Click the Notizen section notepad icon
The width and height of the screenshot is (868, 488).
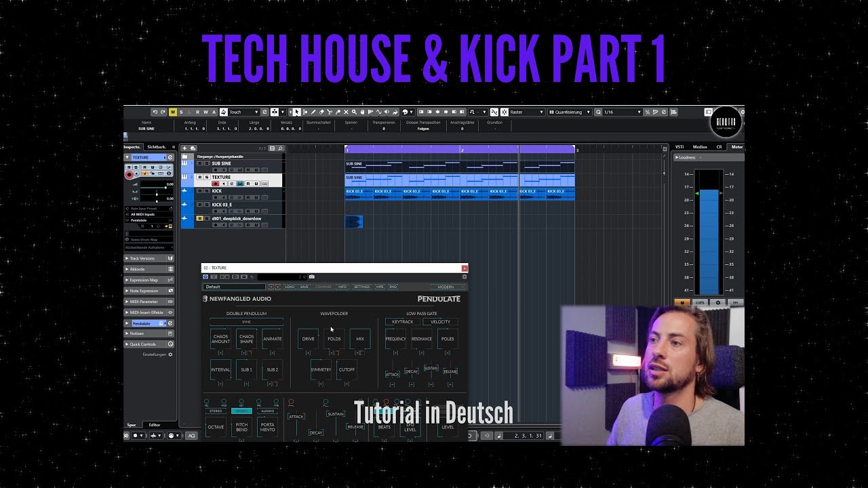tap(170, 333)
